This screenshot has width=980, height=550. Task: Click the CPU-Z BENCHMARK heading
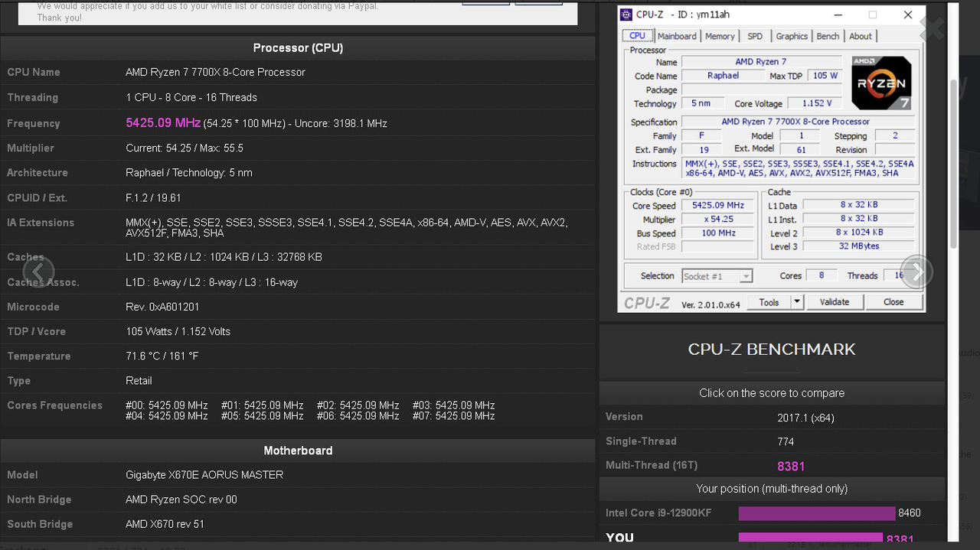pyautogui.click(x=772, y=350)
